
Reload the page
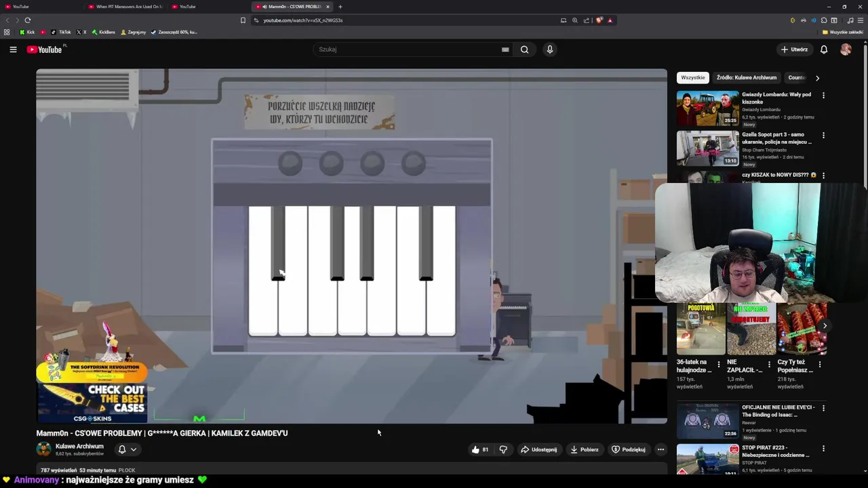27,20
